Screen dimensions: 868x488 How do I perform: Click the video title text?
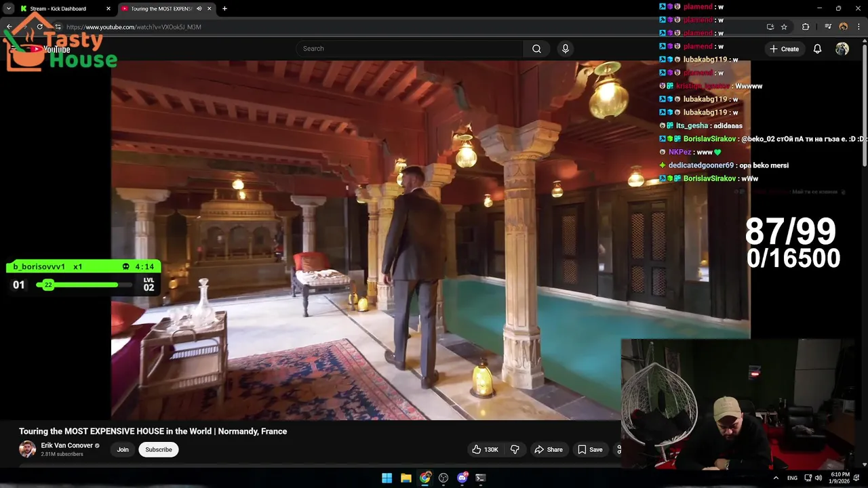(x=153, y=431)
